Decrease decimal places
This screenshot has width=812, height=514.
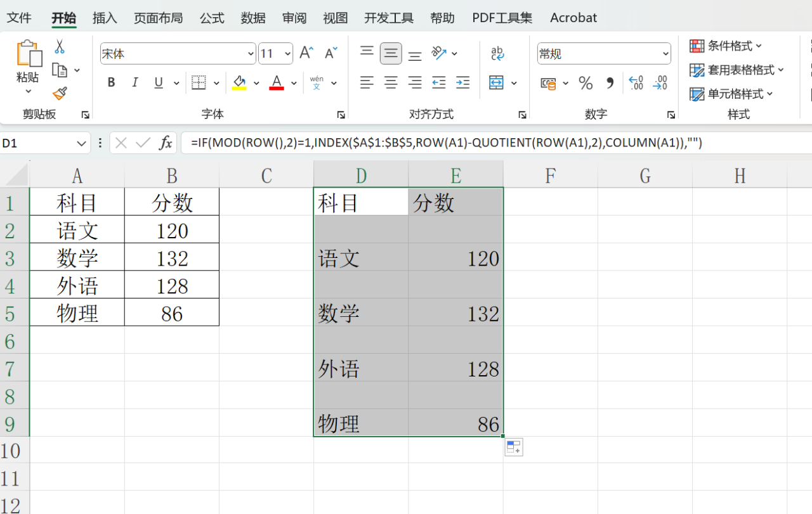point(660,82)
